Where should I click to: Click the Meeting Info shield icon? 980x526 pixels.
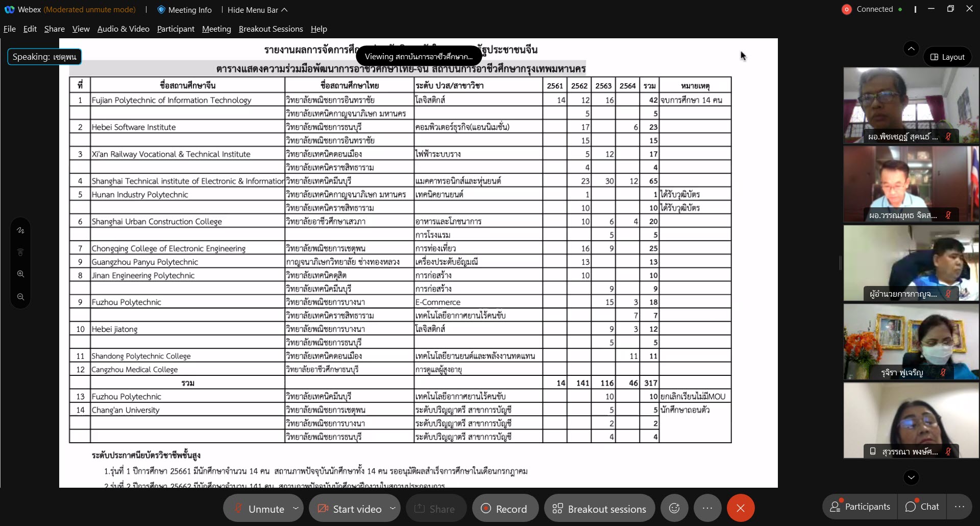click(161, 10)
